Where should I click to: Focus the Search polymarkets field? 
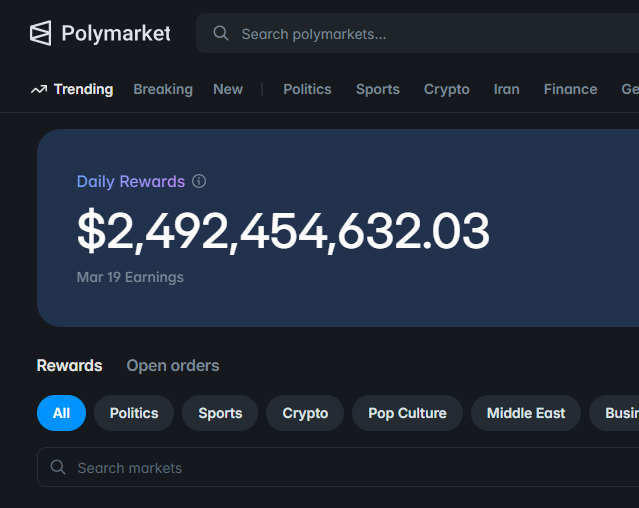click(417, 33)
